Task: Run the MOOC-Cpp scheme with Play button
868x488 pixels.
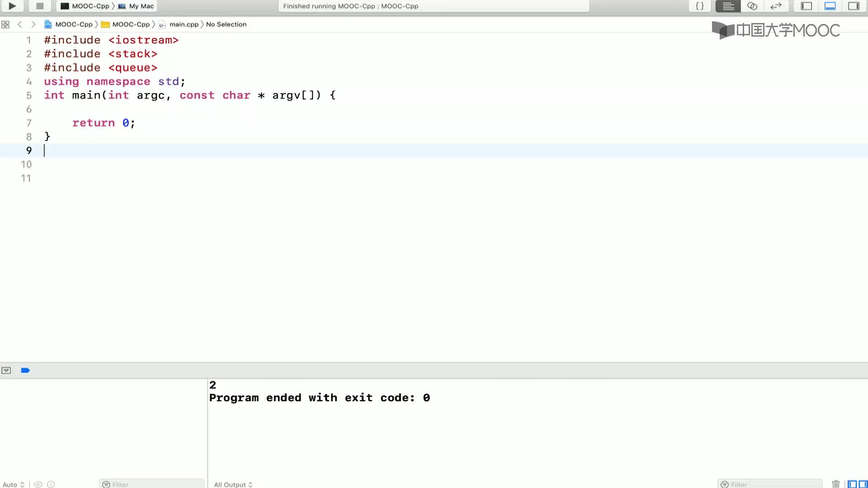Action: coord(12,6)
